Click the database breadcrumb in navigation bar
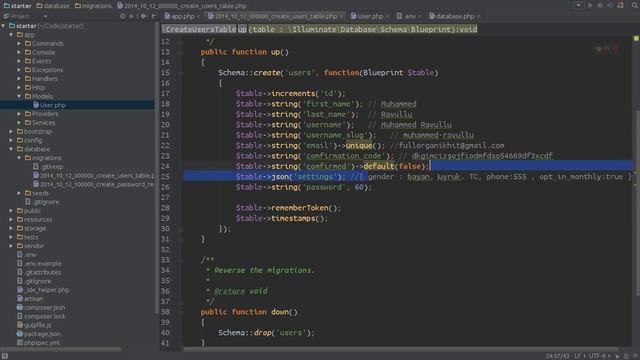The height and width of the screenshot is (360, 640). 53,6
